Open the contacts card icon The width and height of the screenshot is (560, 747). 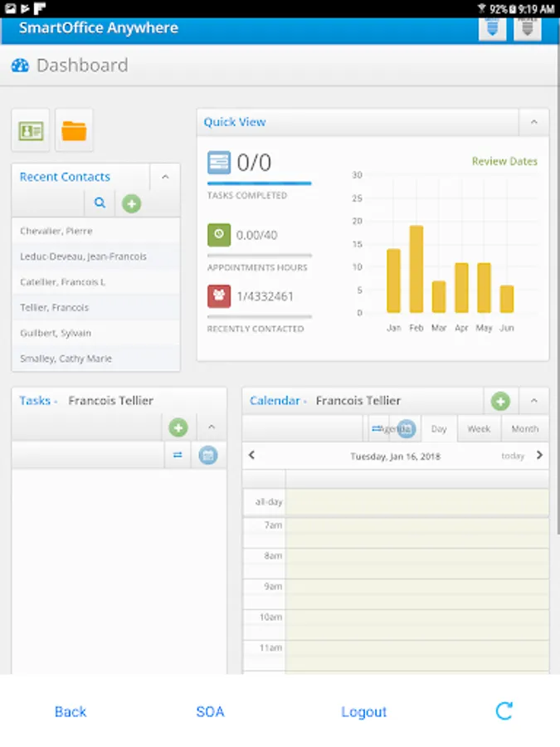(x=31, y=130)
